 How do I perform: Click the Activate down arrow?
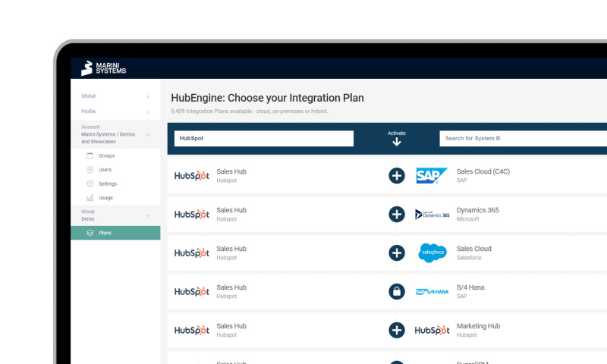coord(396,143)
